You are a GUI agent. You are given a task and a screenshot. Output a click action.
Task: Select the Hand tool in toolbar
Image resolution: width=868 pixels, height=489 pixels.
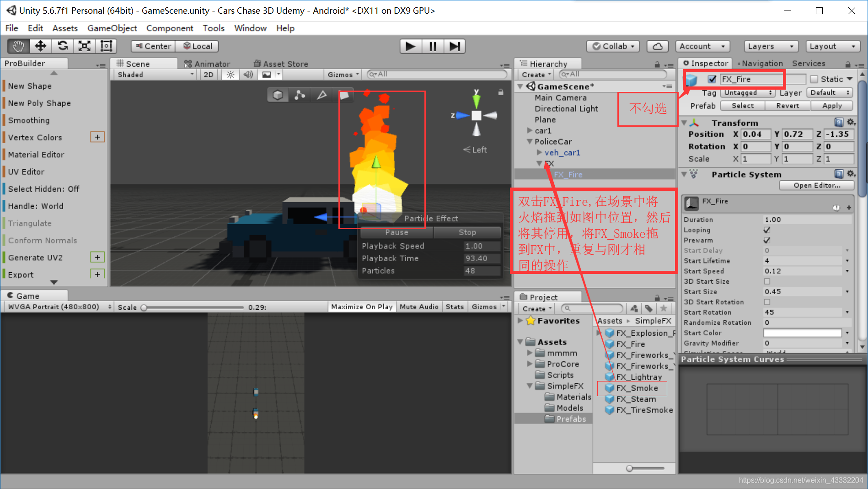[18, 46]
